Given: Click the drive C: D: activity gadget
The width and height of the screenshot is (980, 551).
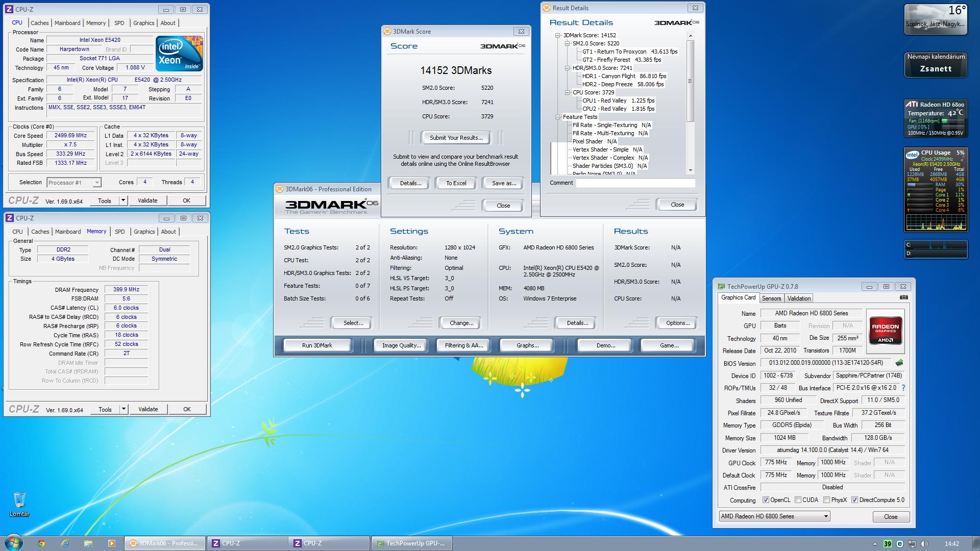Looking at the screenshot, I should pos(936,249).
